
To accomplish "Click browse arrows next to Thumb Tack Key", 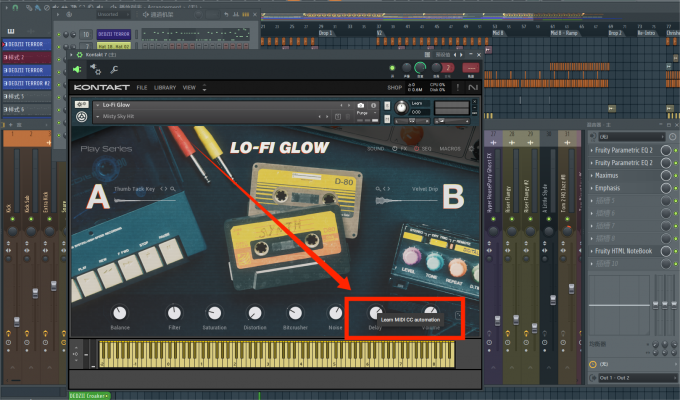I will 163,189.
